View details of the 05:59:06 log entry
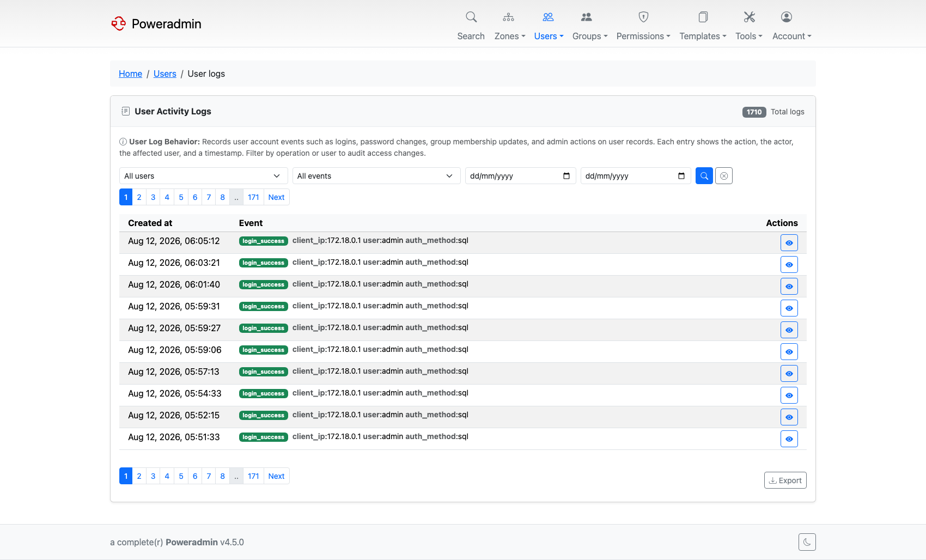 point(789,352)
